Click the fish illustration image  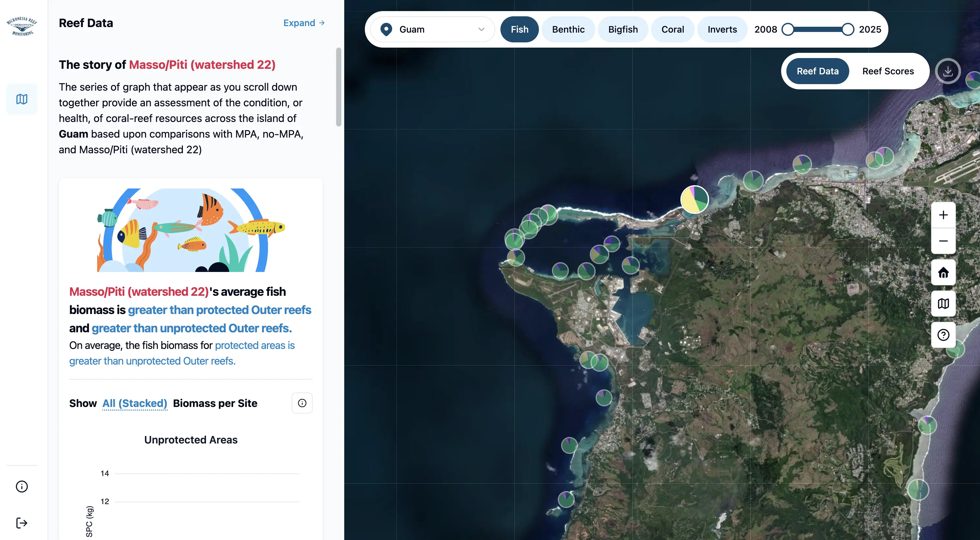pyautogui.click(x=191, y=230)
